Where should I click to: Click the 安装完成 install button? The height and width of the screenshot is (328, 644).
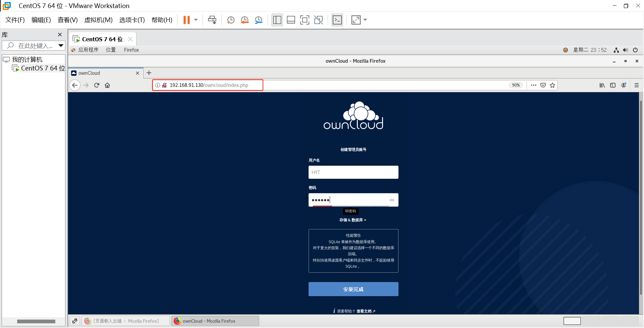coord(353,289)
